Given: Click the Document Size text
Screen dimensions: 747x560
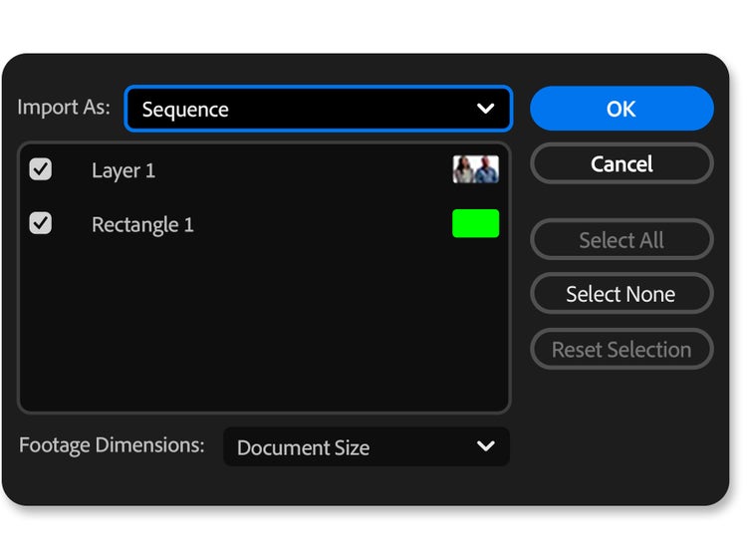Looking at the screenshot, I should pyautogui.click(x=303, y=447).
